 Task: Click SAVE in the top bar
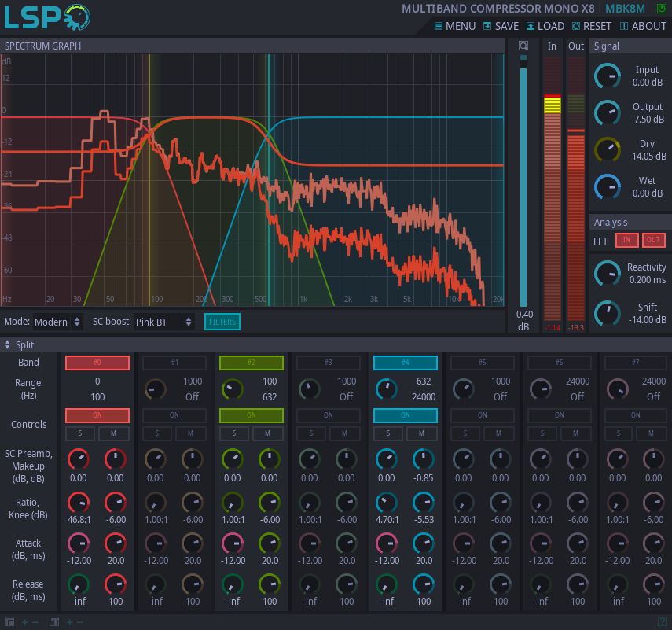pyautogui.click(x=501, y=26)
